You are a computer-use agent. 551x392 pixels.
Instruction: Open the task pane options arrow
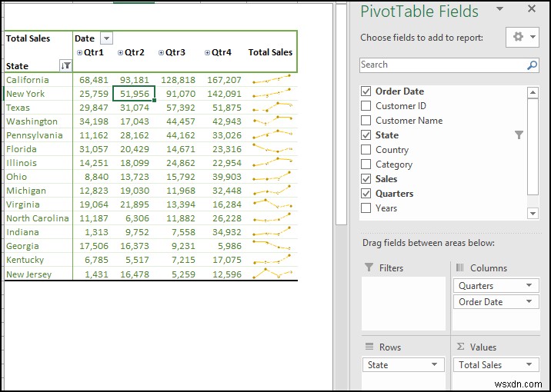500,10
